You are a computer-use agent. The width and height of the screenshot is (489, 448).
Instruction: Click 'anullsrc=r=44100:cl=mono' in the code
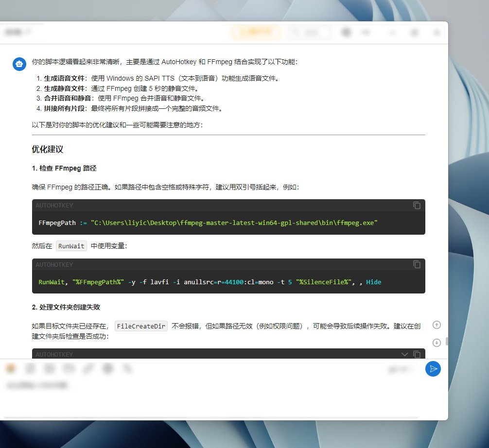click(228, 282)
